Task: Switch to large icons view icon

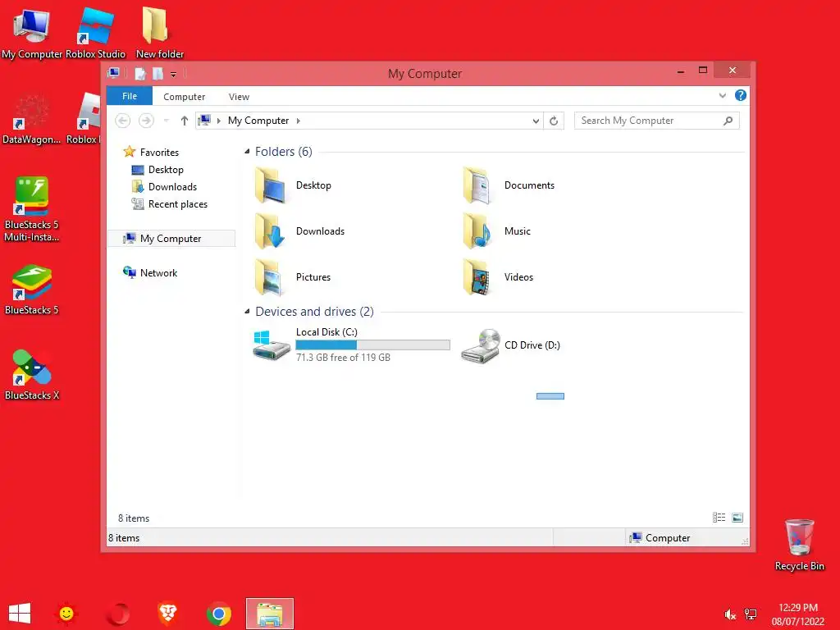Action: tap(737, 518)
